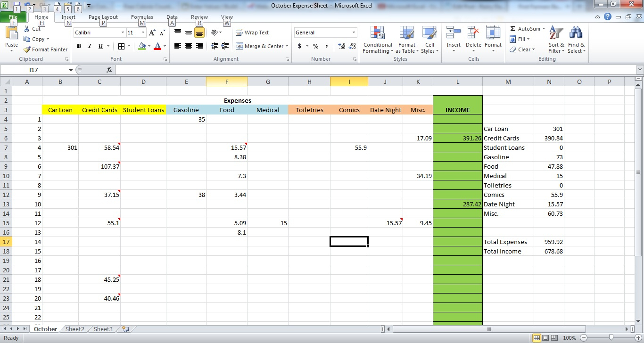The height and width of the screenshot is (343, 644).
Task: Toggle bold formatting
Action: [x=79, y=46]
